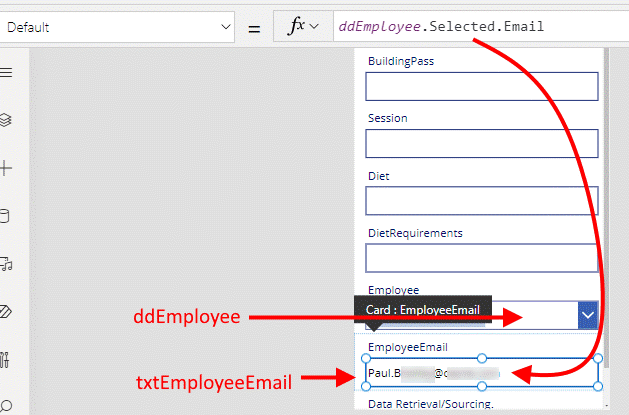Click the BuildingPass text input
Image resolution: width=629 pixels, height=415 pixels.
tap(482, 86)
